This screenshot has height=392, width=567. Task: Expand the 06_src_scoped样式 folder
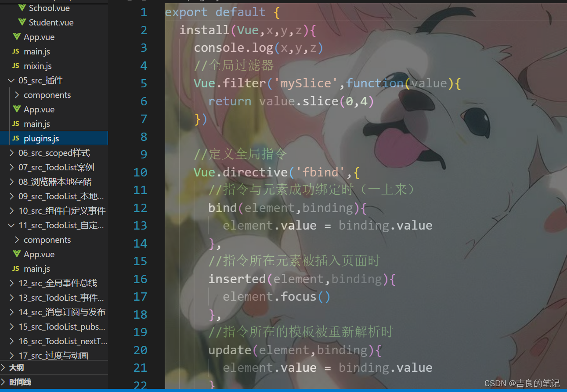point(11,153)
